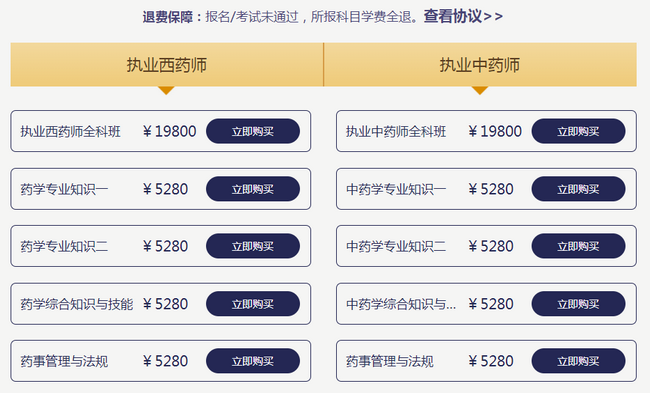The width and height of the screenshot is (650, 393).
Task: Buy the 执业西药师全科班 course
Action: (253, 131)
